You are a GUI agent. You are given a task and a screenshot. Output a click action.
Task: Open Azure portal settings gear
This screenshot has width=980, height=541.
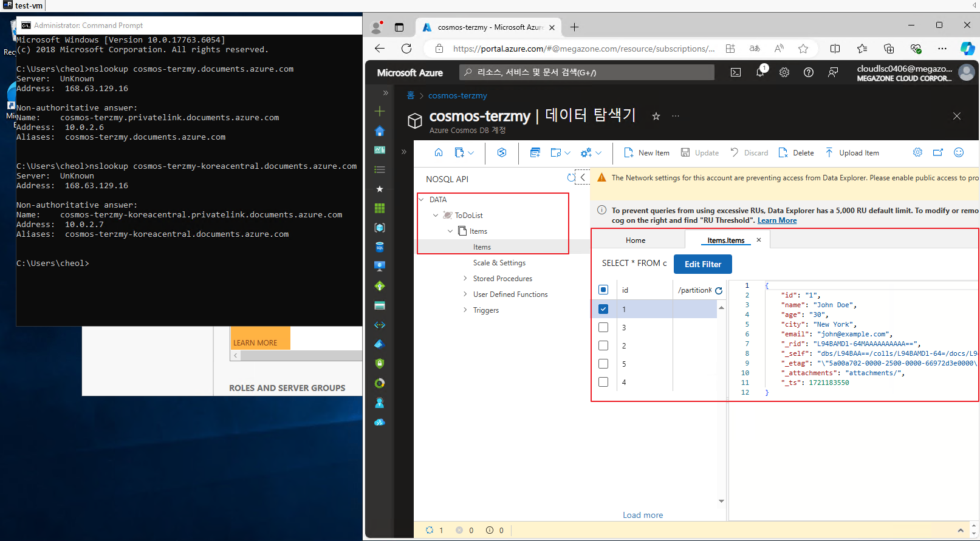pyautogui.click(x=784, y=72)
